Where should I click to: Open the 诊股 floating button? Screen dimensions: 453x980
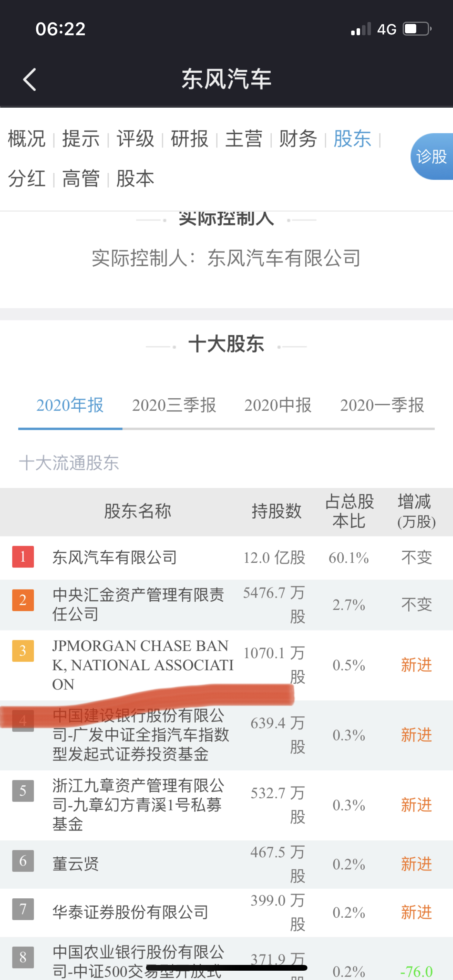(x=432, y=157)
